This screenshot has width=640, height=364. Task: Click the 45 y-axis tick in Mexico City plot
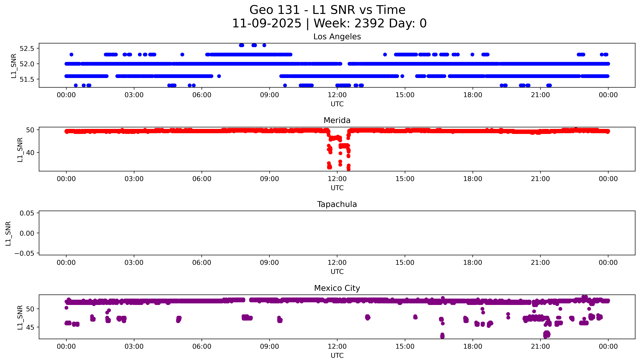pos(30,327)
